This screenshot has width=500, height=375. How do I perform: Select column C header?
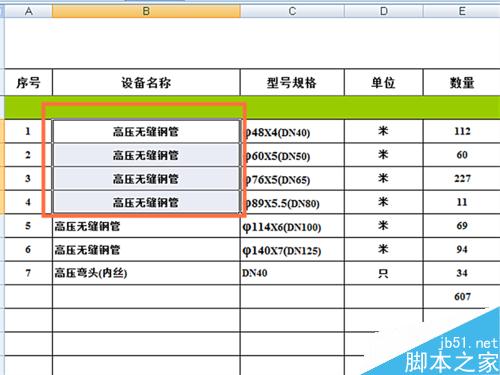click(x=292, y=11)
